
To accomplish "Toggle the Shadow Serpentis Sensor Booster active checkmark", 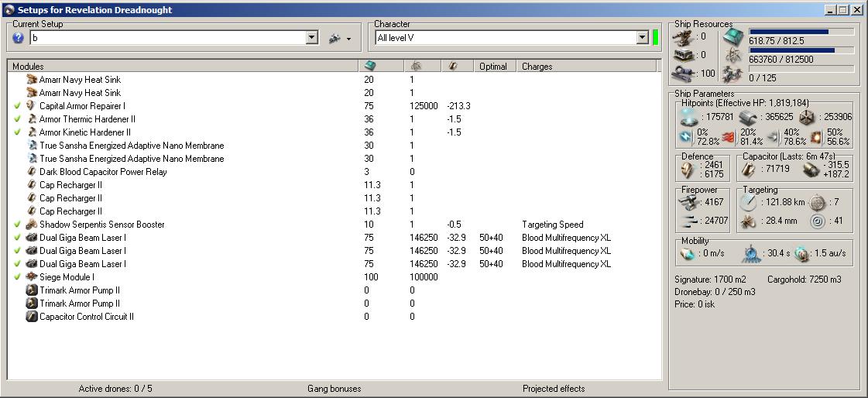I will pos(18,225).
